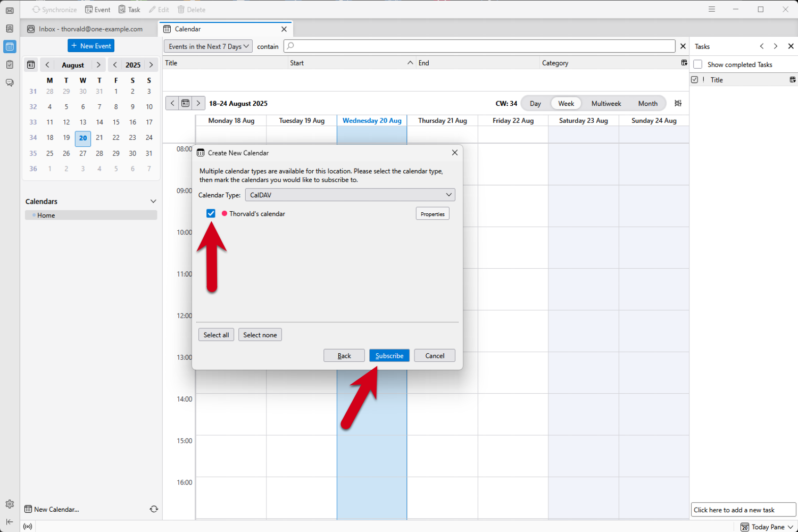This screenshot has width=798, height=532.
Task: Enable Show completed Tasks
Action: coord(697,64)
